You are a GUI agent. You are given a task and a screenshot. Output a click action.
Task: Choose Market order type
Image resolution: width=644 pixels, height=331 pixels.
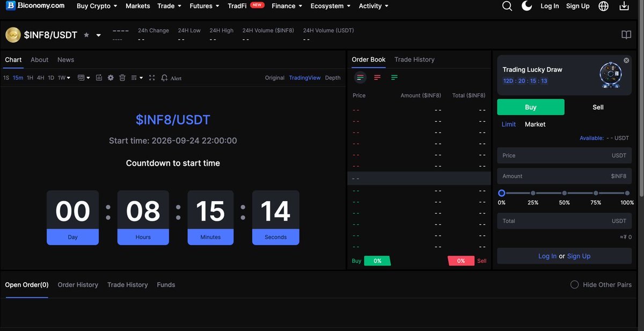click(x=535, y=124)
